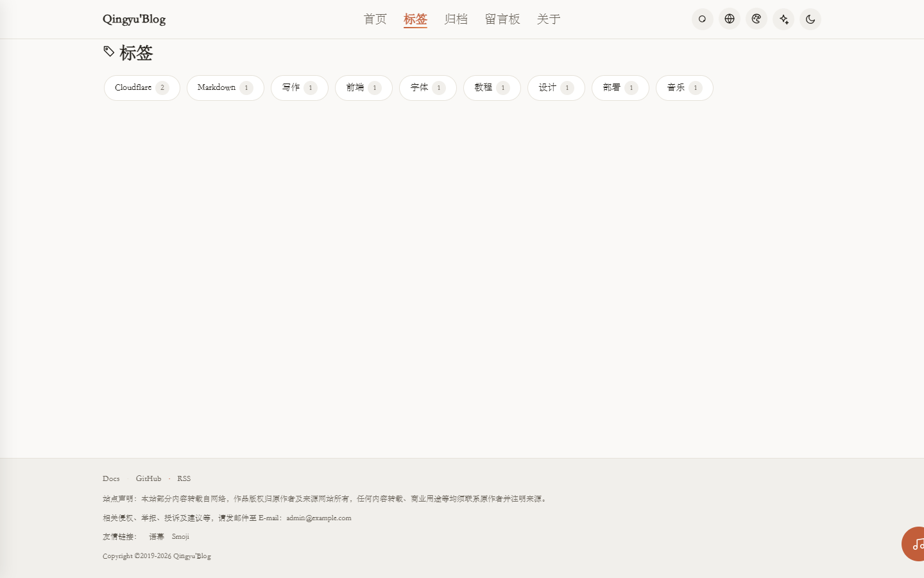The image size is (924, 578).
Task: Open the friend link left of Smoji
Action: click(157, 536)
